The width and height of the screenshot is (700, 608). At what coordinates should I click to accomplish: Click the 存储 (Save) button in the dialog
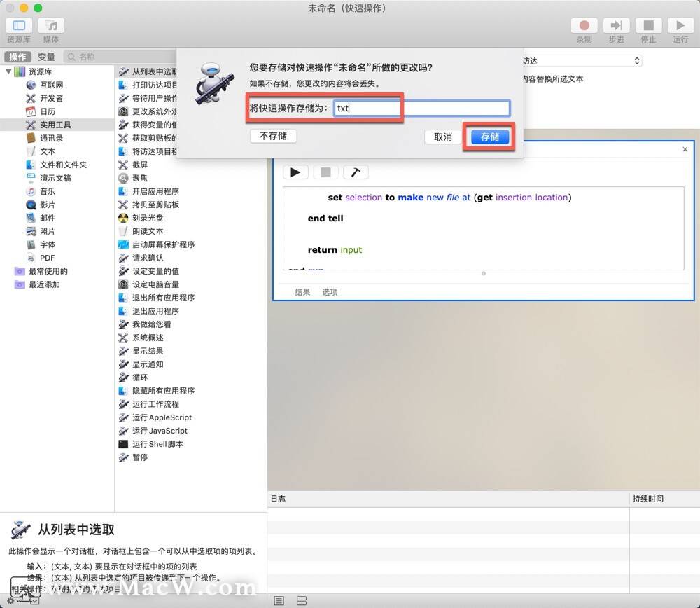point(490,136)
